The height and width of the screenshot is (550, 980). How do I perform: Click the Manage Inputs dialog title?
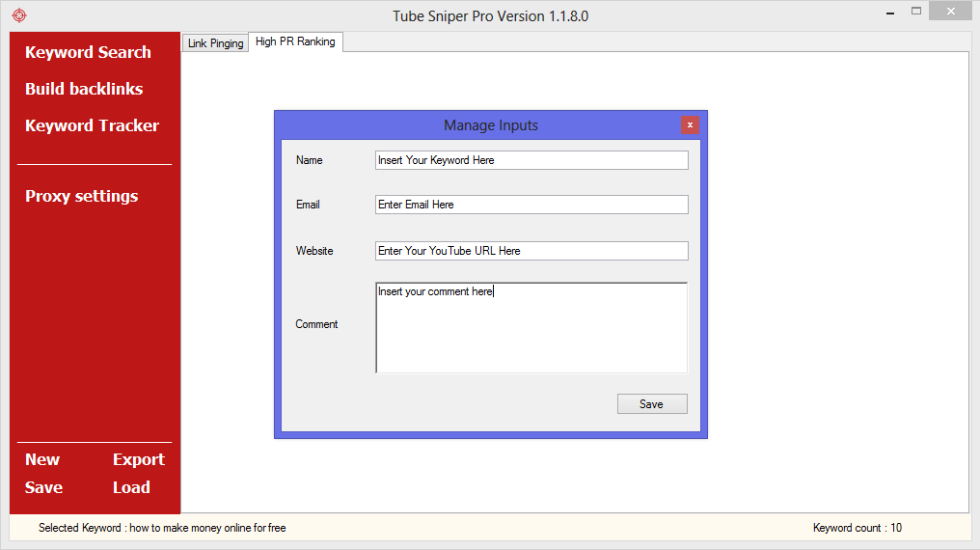pyautogui.click(x=491, y=125)
